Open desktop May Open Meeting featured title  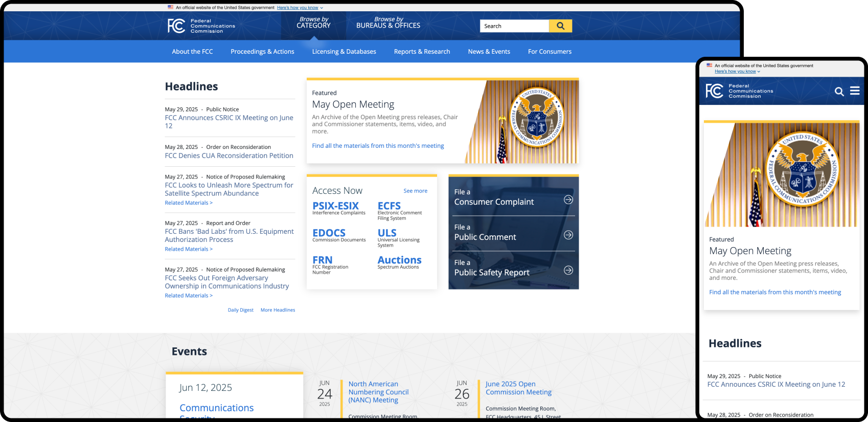353,104
